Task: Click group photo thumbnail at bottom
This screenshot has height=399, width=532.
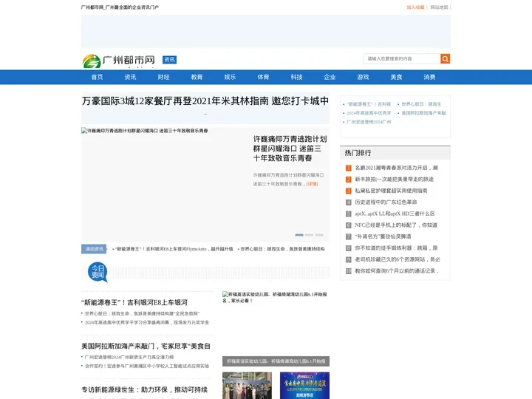Action: [x=247, y=386]
